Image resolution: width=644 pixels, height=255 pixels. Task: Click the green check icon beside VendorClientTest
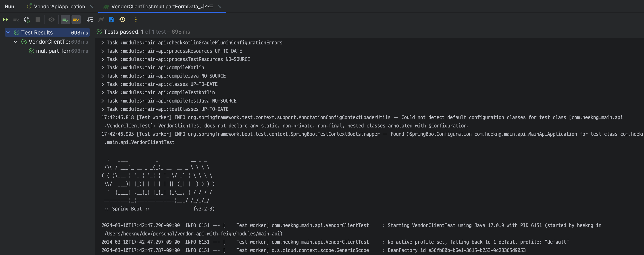coord(24,42)
